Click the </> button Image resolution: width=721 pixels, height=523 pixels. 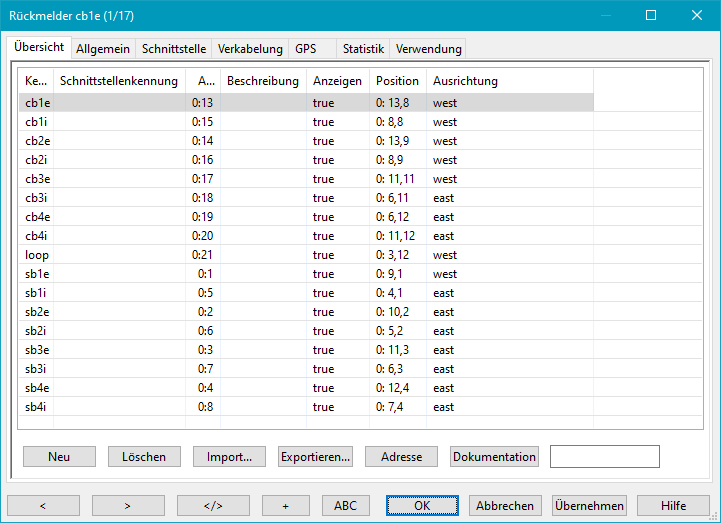coord(213,505)
